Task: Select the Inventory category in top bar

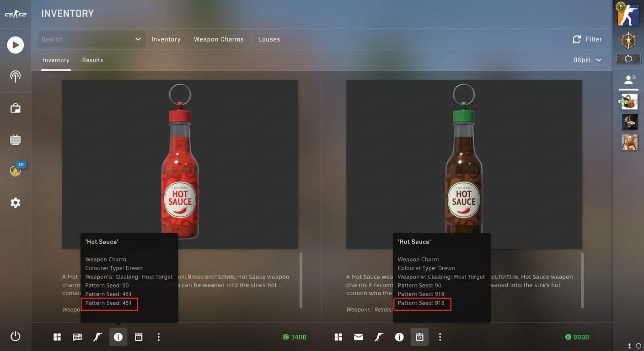Action: (166, 39)
